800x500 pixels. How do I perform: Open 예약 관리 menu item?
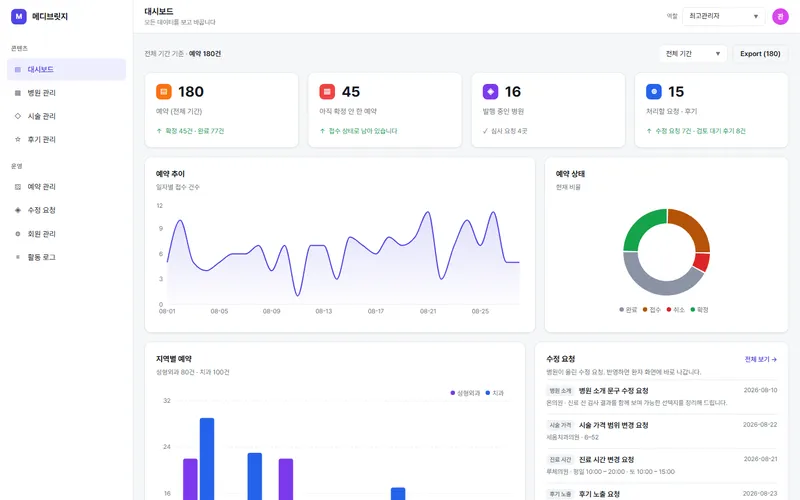(x=66, y=187)
